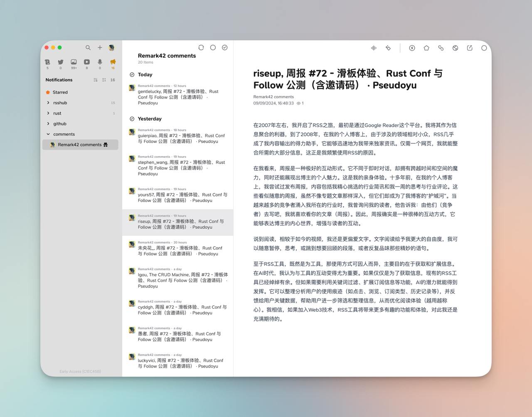The height and width of the screenshot is (417, 532).
Task: Collapse the comments folder
Action: [48, 134]
